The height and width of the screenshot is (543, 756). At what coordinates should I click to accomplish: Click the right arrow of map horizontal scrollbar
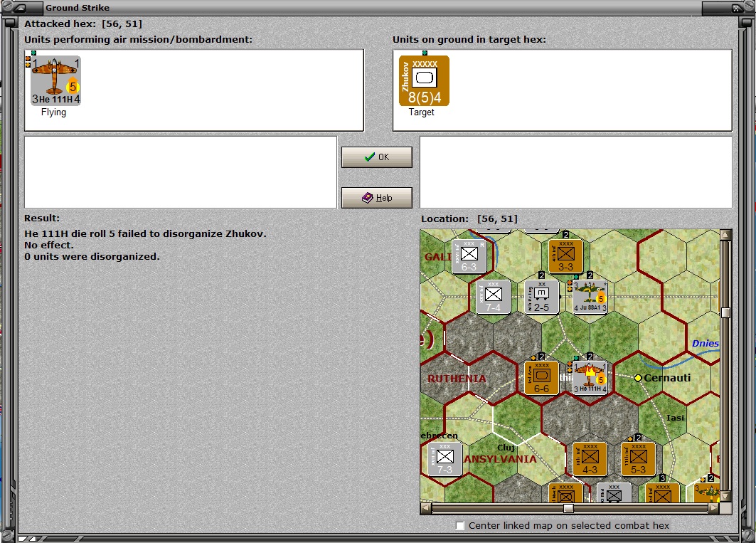(714, 508)
